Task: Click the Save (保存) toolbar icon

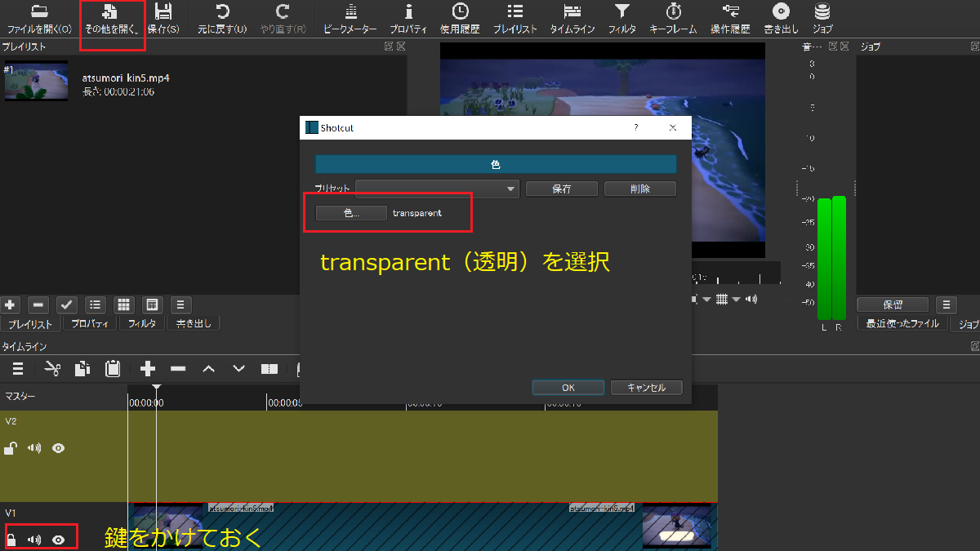Action: pyautogui.click(x=163, y=12)
